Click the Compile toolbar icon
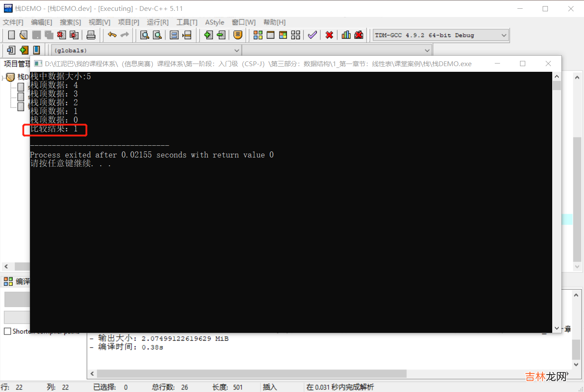The image size is (584, 392). pyautogui.click(x=258, y=35)
